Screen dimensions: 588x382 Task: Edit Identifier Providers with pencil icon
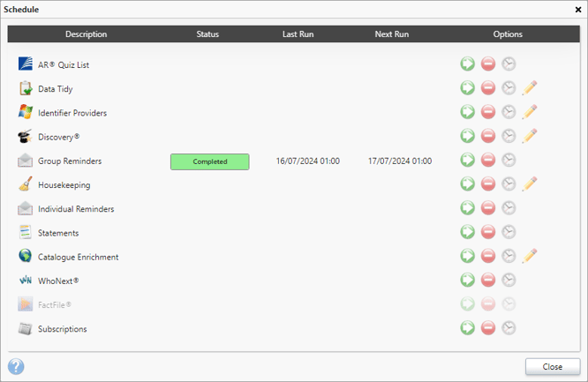[x=530, y=112]
